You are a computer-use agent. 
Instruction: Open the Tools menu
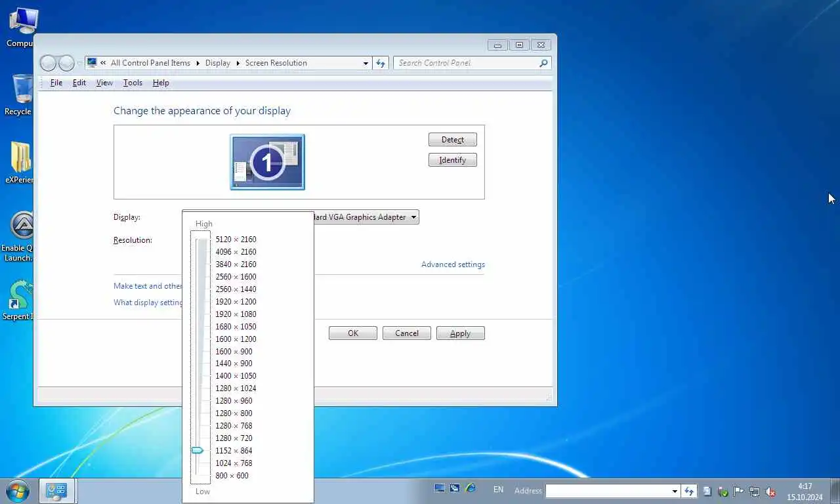pos(133,83)
